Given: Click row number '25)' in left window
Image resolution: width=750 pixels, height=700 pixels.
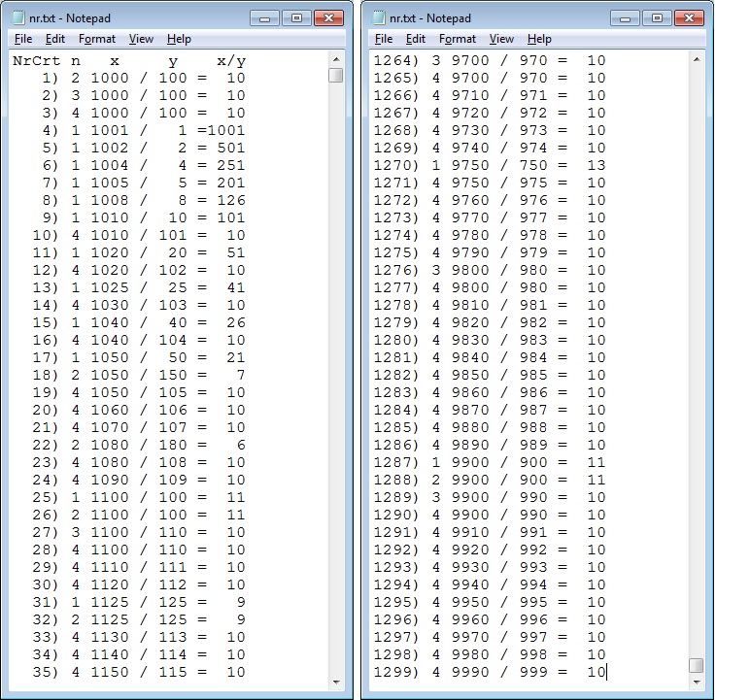Looking at the screenshot, I should click(x=46, y=498).
